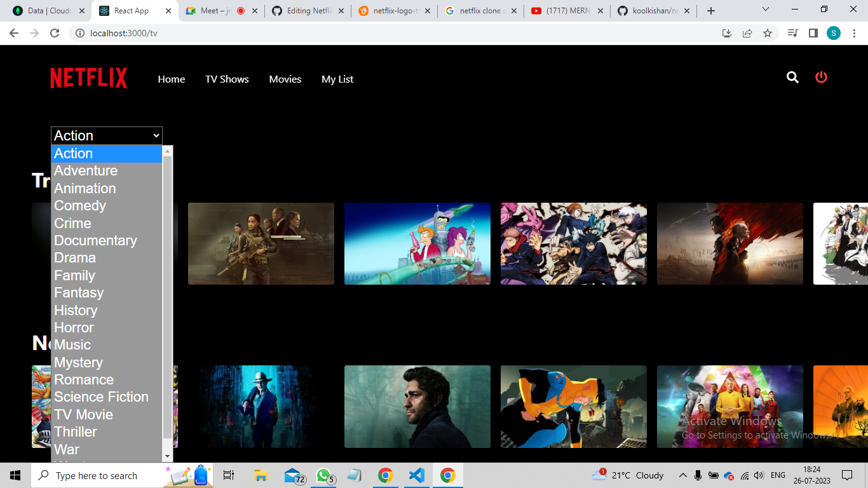Open the share icon in the address bar
The image size is (868, 488).
tap(747, 32)
